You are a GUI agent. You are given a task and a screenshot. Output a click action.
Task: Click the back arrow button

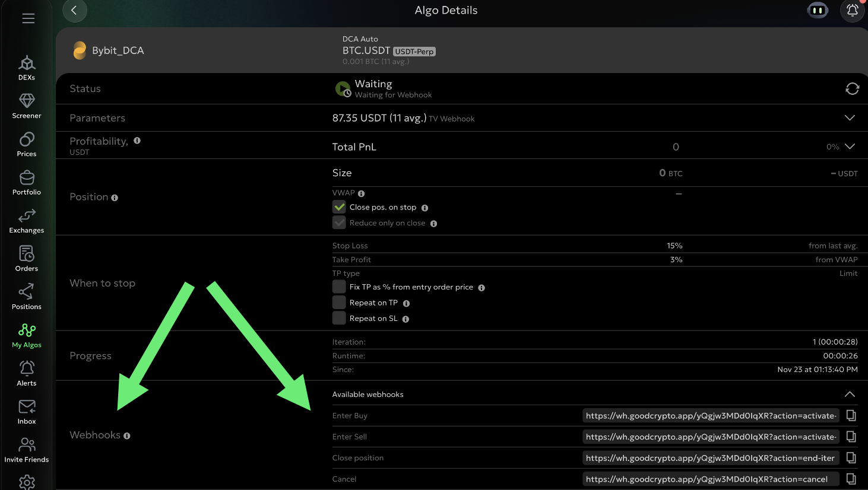click(74, 11)
